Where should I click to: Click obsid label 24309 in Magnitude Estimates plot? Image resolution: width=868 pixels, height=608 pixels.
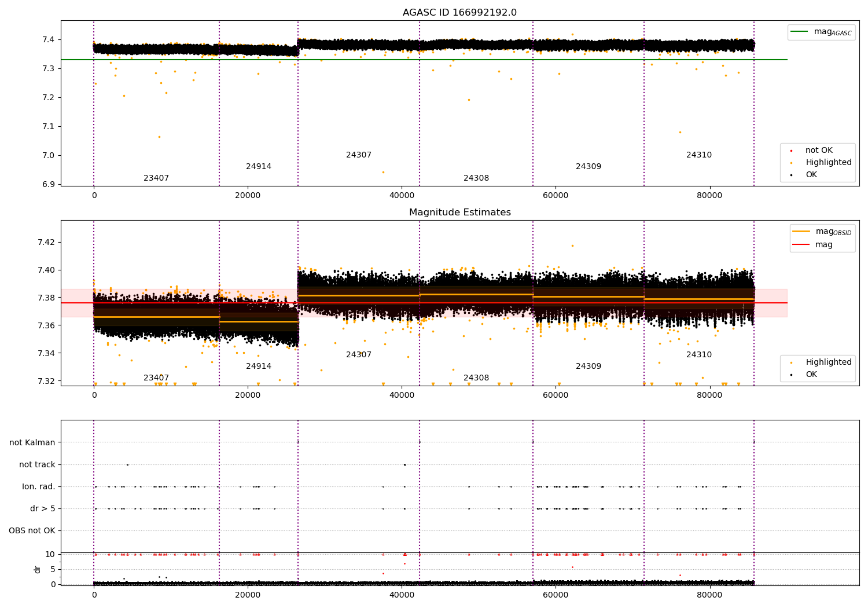click(589, 367)
